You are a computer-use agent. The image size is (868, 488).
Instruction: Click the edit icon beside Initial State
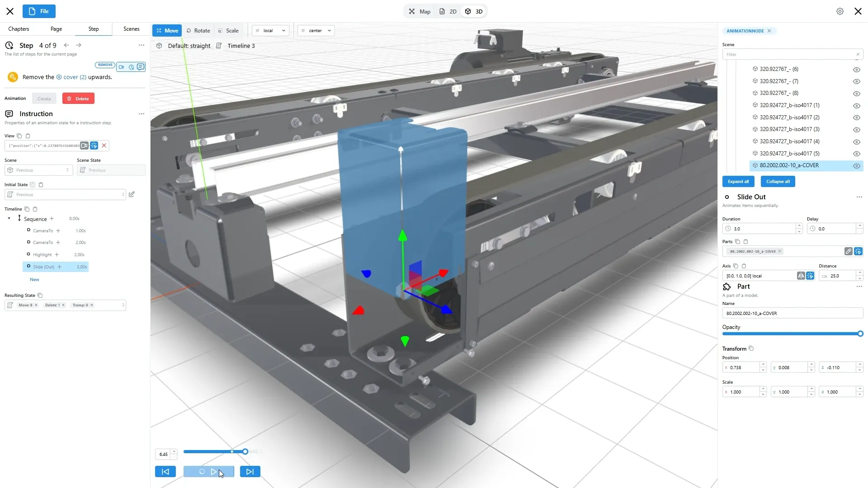132,194
